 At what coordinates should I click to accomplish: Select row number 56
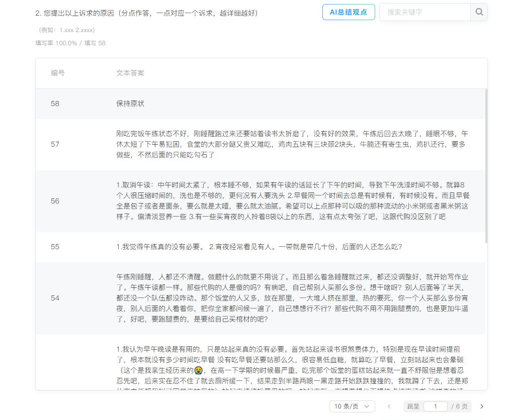pyautogui.click(x=55, y=201)
